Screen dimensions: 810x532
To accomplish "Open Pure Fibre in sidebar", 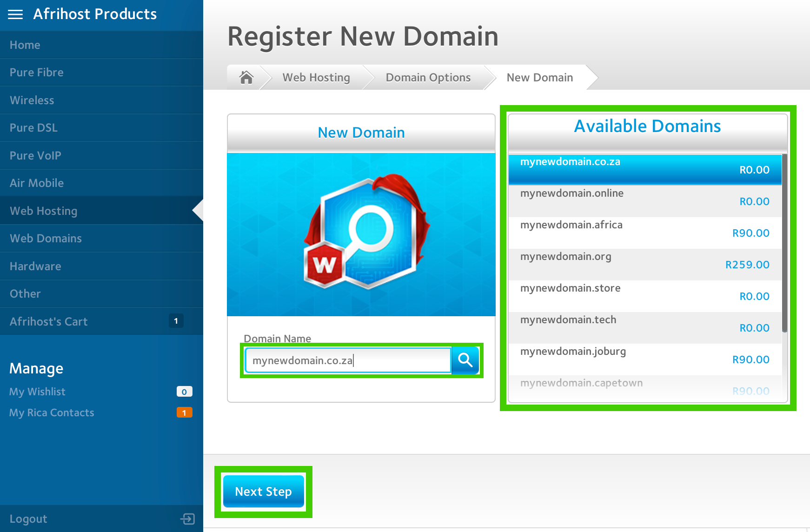I will pyautogui.click(x=37, y=73).
